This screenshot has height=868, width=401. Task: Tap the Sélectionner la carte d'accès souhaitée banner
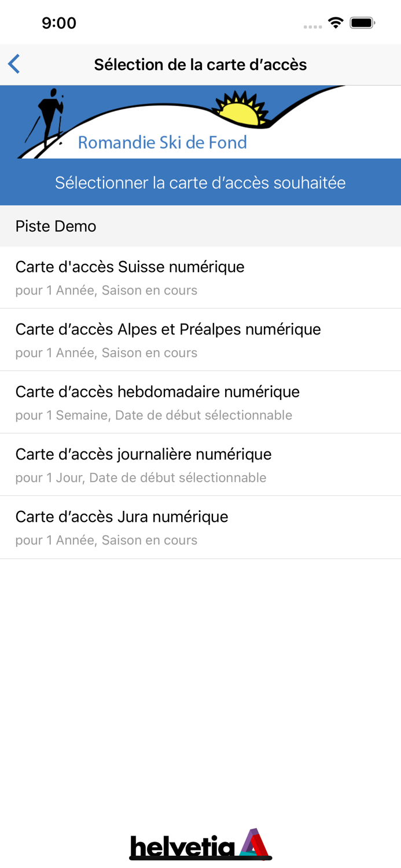tap(200, 182)
